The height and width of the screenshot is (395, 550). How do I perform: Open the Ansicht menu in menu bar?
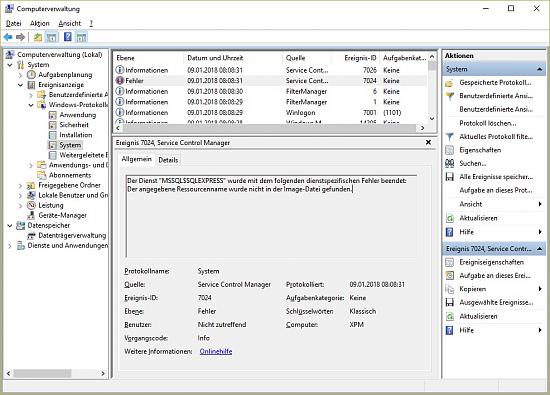tap(69, 24)
